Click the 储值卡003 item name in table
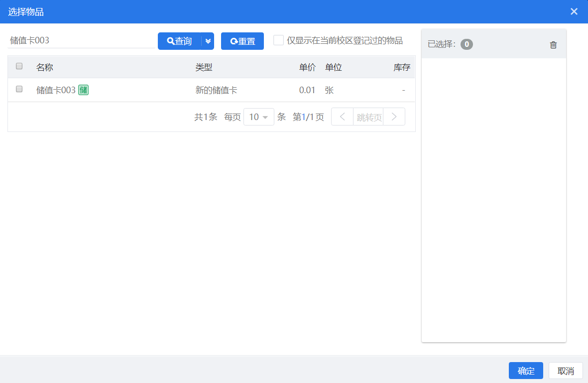The width and height of the screenshot is (588, 383). pos(56,90)
